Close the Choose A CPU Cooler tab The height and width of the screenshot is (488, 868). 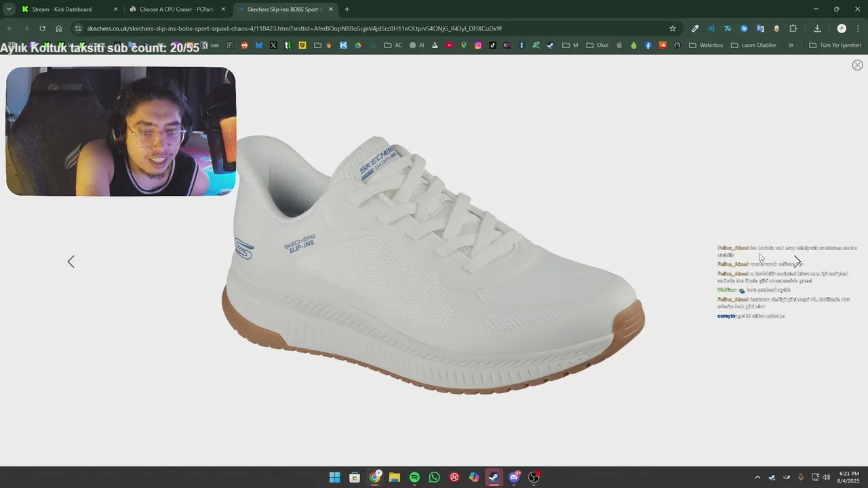pyautogui.click(x=223, y=9)
